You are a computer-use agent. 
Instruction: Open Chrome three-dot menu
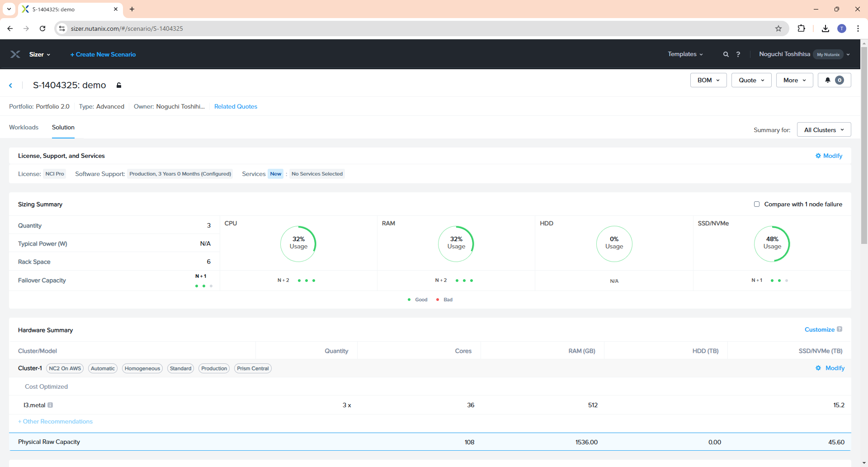tap(858, 29)
